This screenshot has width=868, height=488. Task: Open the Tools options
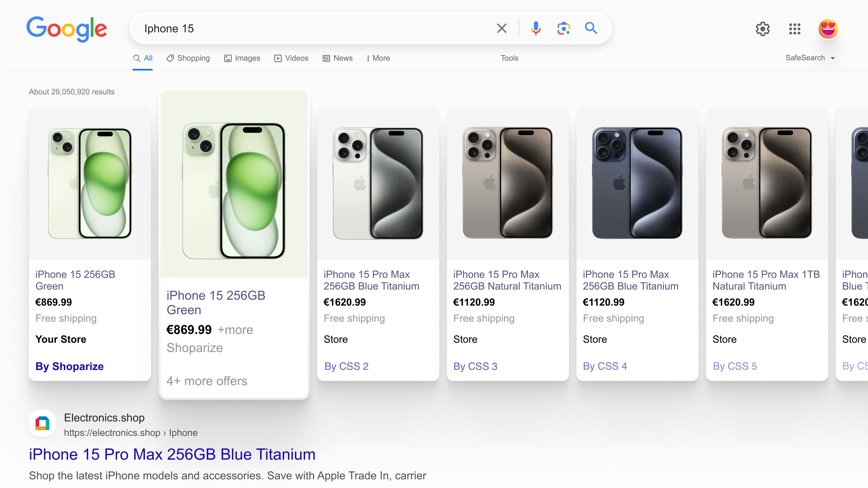click(509, 58)
